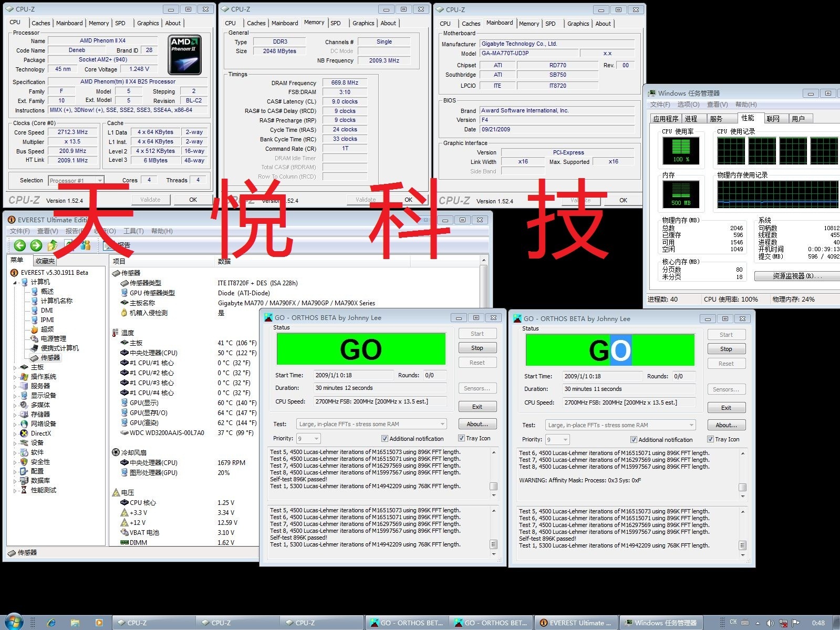Screen dimensions: 840x630
Task: Click the 资源监视器 button in Task Manager
Action: point(796,276)
